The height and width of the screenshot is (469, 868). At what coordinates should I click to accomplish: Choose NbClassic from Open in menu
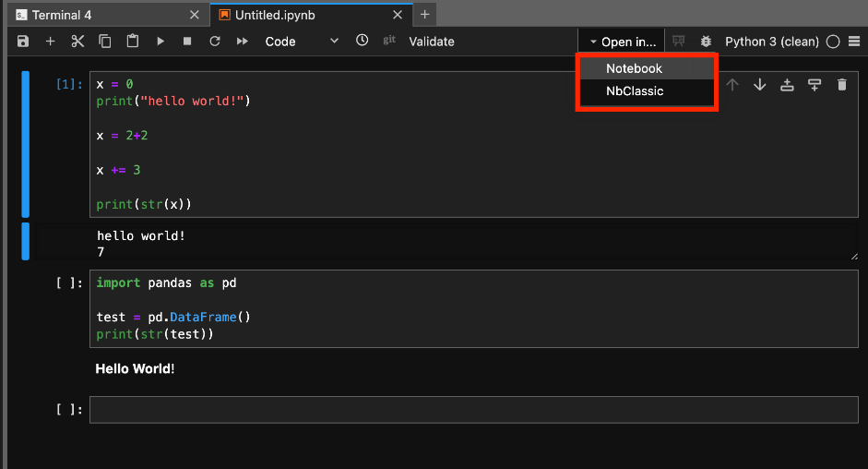pyautogui.click(x=647, y=91)
